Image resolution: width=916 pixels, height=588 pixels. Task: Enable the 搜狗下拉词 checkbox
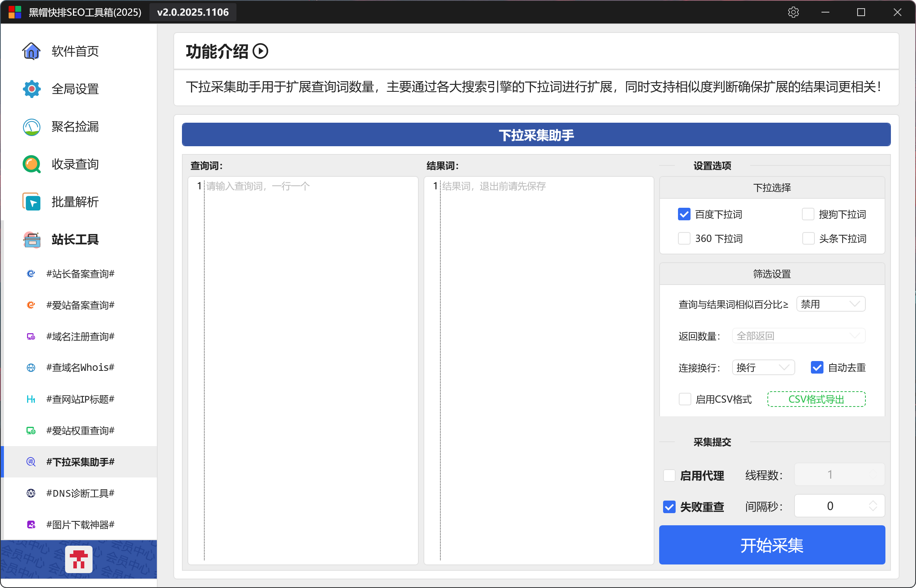click(x=808, y=214)
